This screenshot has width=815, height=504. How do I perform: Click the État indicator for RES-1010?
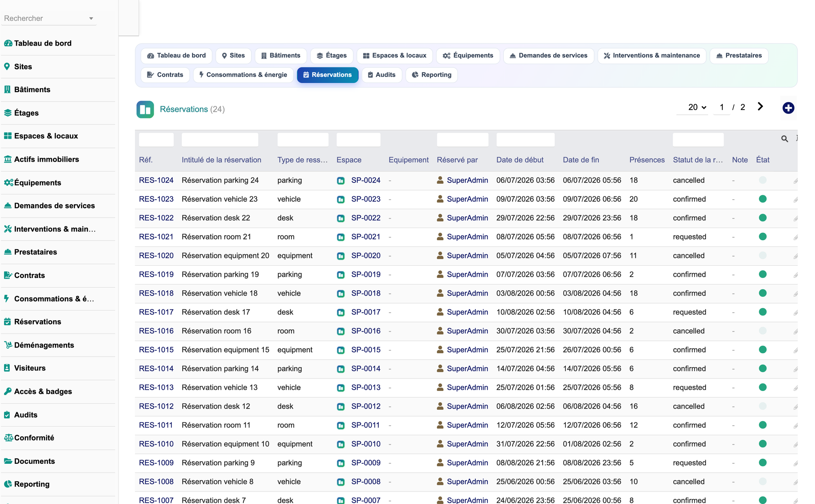point(763,444)
